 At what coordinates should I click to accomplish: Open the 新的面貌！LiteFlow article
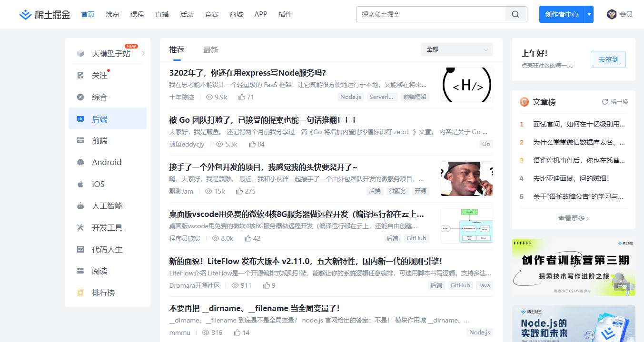click(306, 261)
